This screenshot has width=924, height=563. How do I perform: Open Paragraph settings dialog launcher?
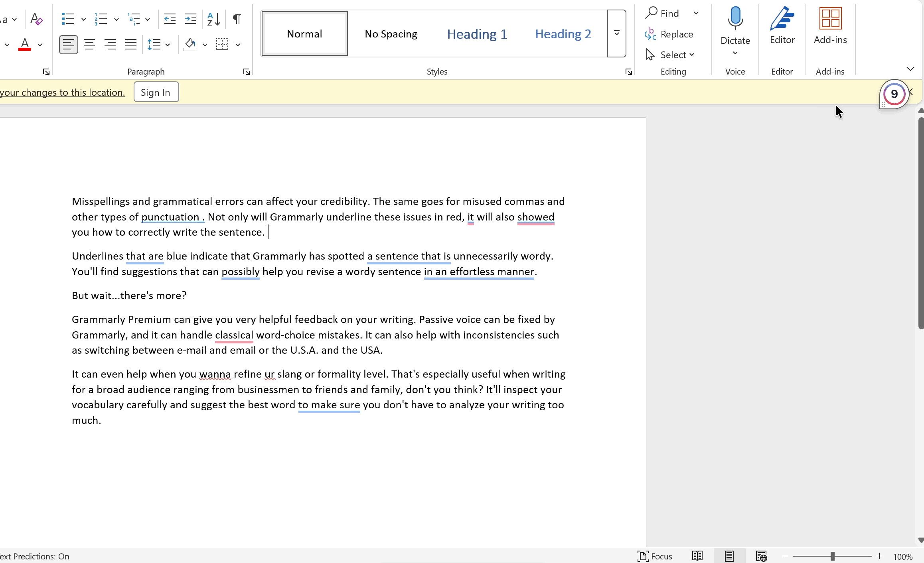click(247, 72)
